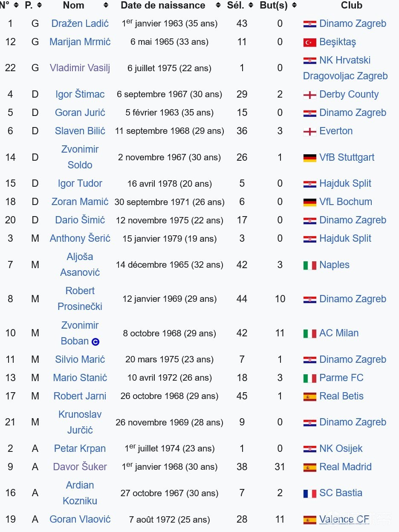Click the Spanish flag beside Real Betis

coord(309,396)
